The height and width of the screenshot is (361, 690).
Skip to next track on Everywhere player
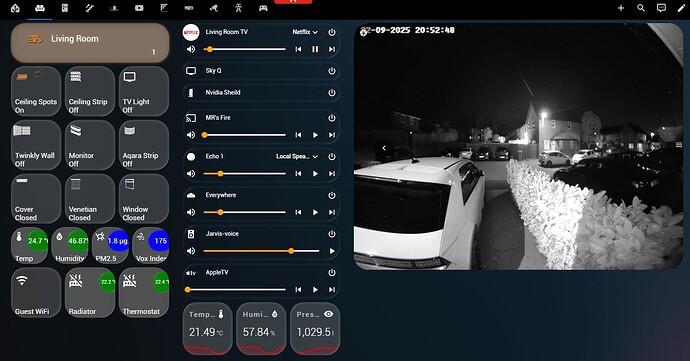tap(332, 212)
